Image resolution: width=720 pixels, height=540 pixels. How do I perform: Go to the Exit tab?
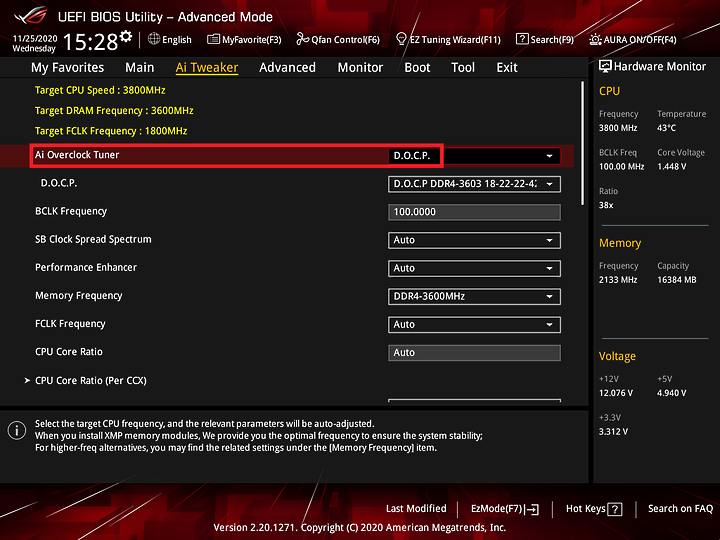(x=507, y=68)
